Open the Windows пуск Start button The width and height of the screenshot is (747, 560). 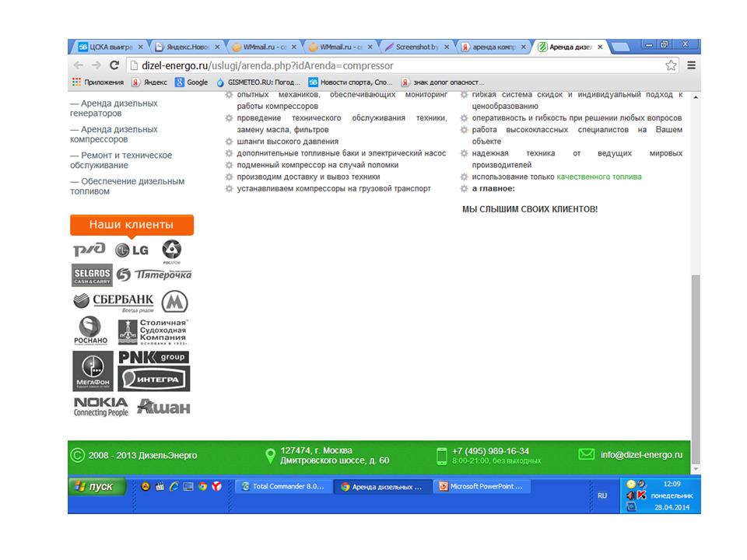[x=96, y=487]
